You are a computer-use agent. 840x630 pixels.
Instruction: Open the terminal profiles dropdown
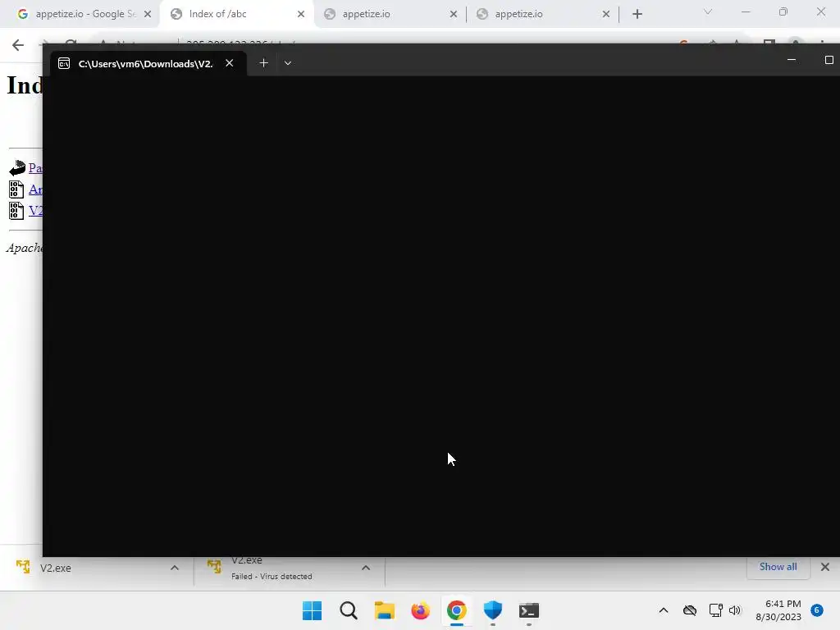point(288,63)
